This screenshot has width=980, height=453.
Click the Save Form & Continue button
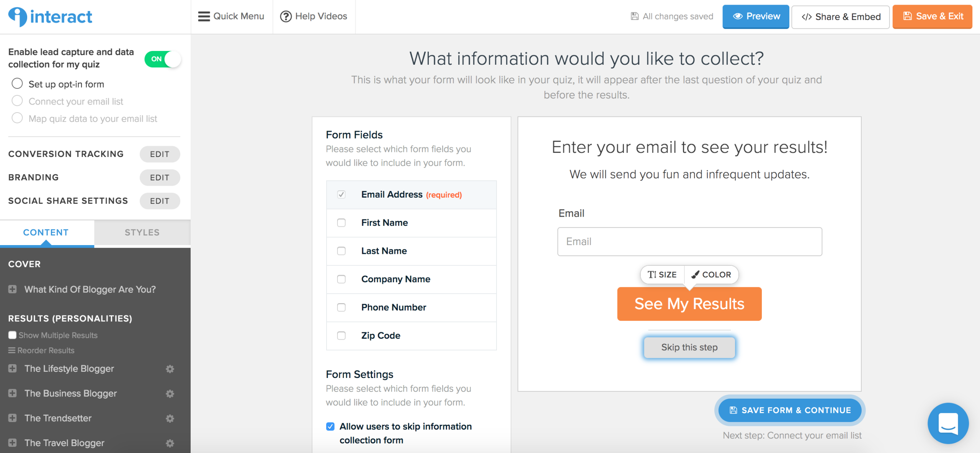click(x=790, y=410)
